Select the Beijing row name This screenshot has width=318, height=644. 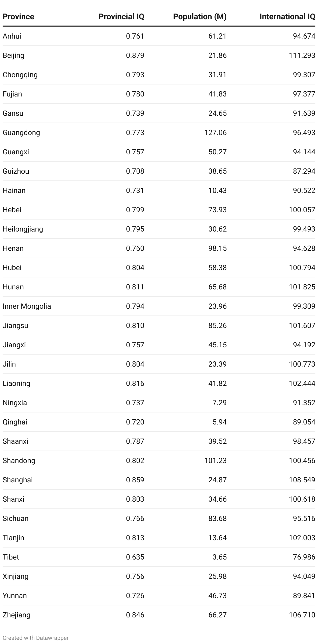tap(14, 56)
